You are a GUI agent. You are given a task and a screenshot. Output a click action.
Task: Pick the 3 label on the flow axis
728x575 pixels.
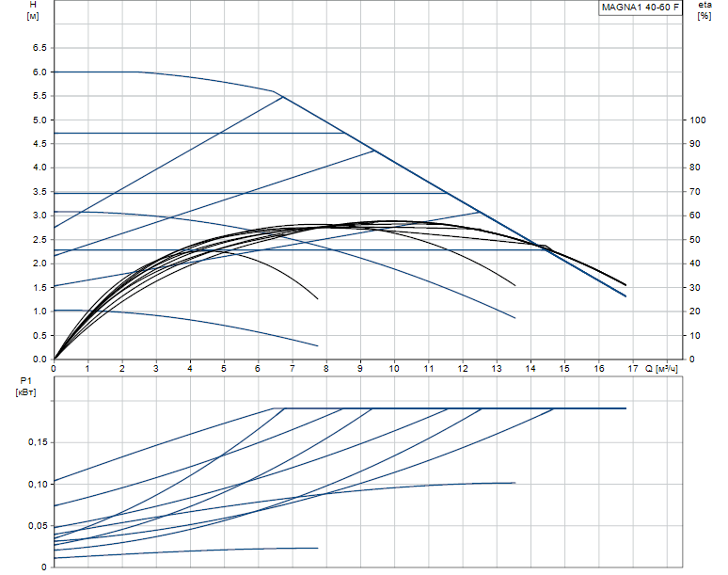click(x=156, y=369)
